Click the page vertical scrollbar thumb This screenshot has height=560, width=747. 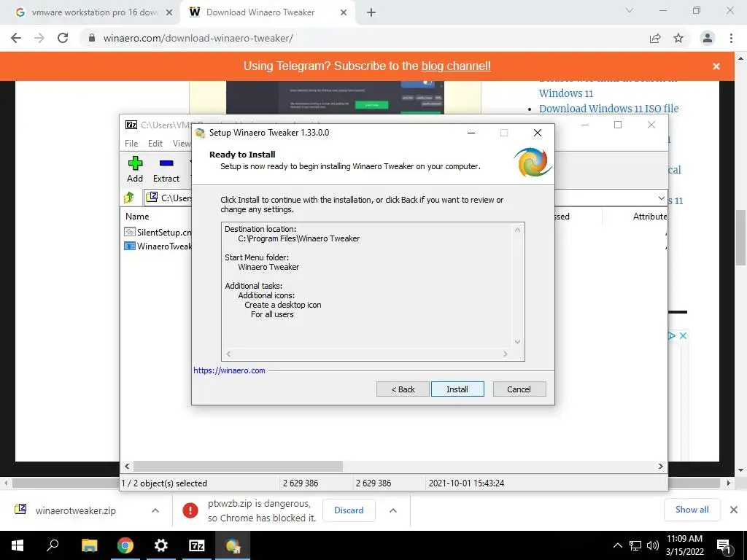(741, 237)
